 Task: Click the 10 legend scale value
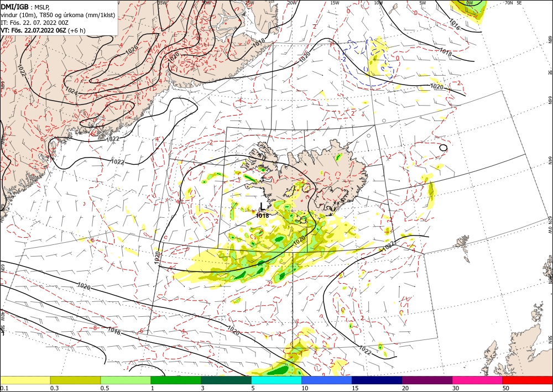[305, 388]
